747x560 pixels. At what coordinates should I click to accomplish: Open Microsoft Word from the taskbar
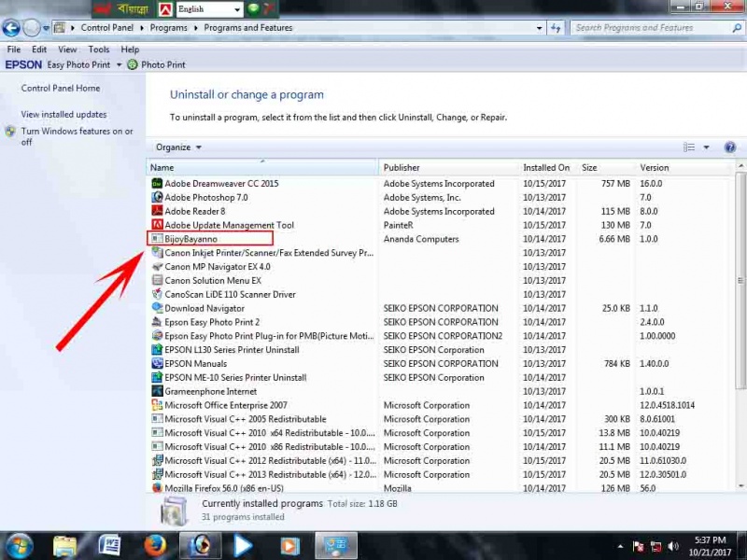pyautogui.click(x=109, y=546)
